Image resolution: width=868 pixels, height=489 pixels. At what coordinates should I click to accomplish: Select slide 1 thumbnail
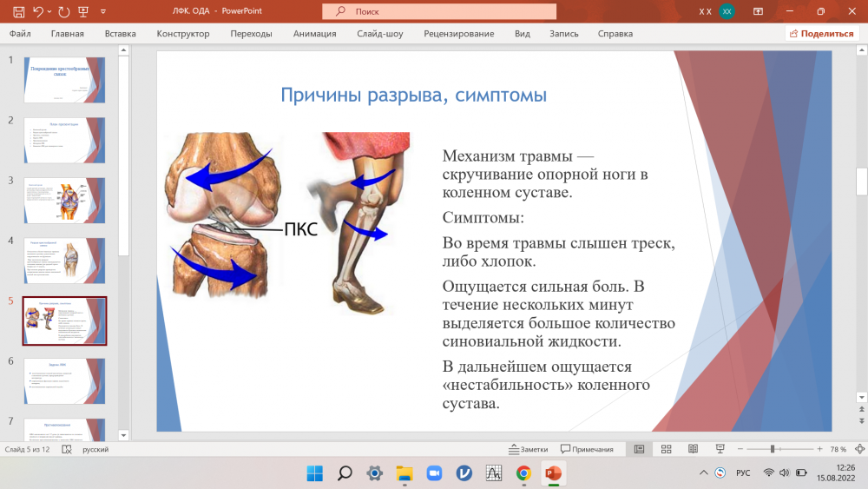coord(64,80)
